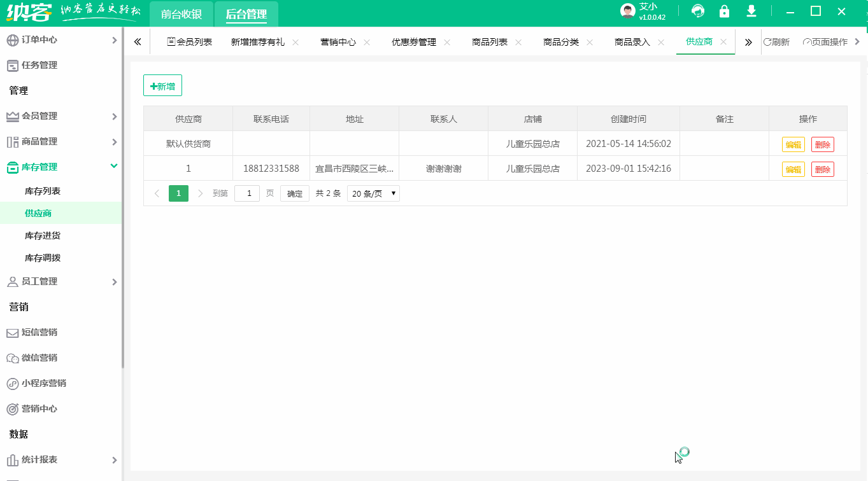
Task: Close the 商品录入 tab
Action: [x=660, y=41]
